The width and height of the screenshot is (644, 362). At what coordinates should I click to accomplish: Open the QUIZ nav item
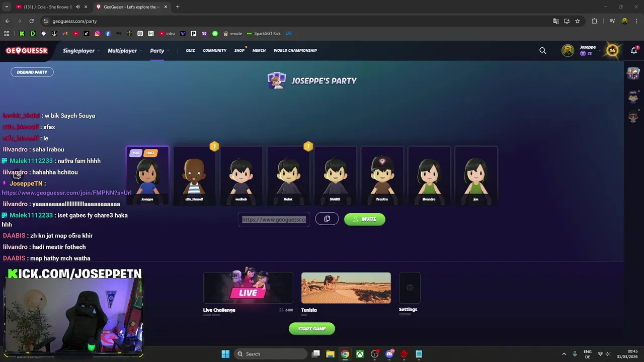190,50
